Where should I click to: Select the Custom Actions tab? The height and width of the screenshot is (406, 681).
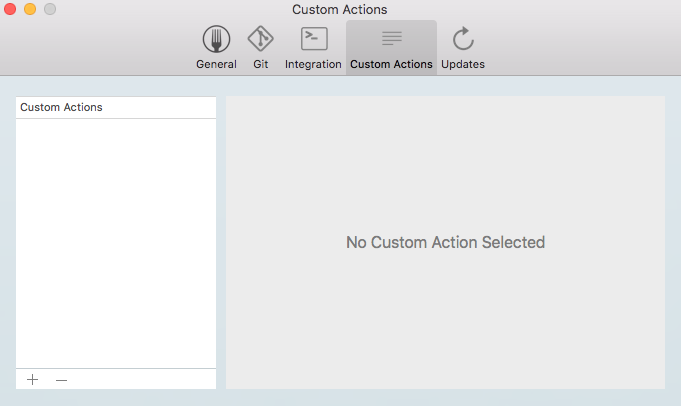(x=391, y=47)
